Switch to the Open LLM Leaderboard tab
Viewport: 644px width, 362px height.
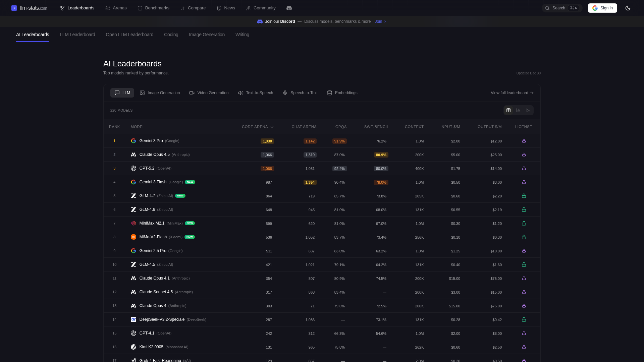pos(129,35)
